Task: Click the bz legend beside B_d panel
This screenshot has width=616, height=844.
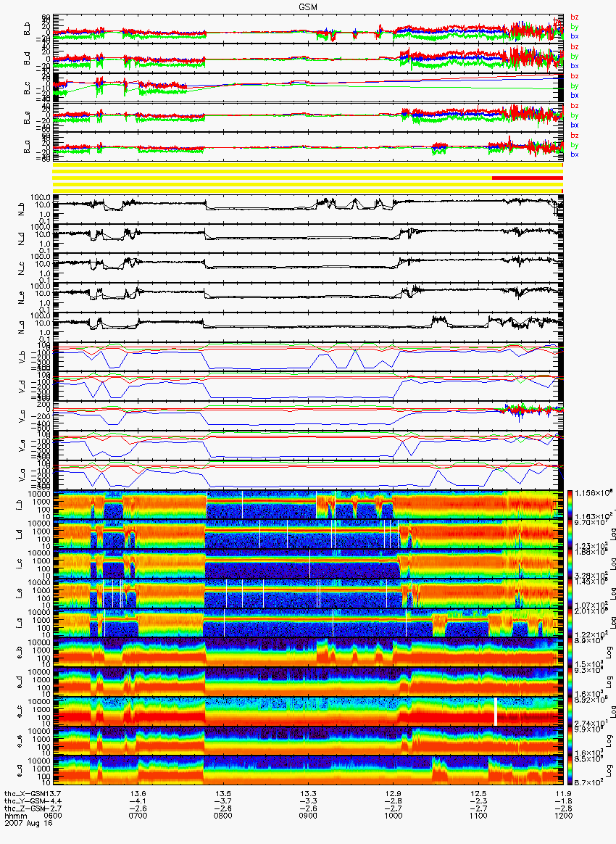Action: 575,47
